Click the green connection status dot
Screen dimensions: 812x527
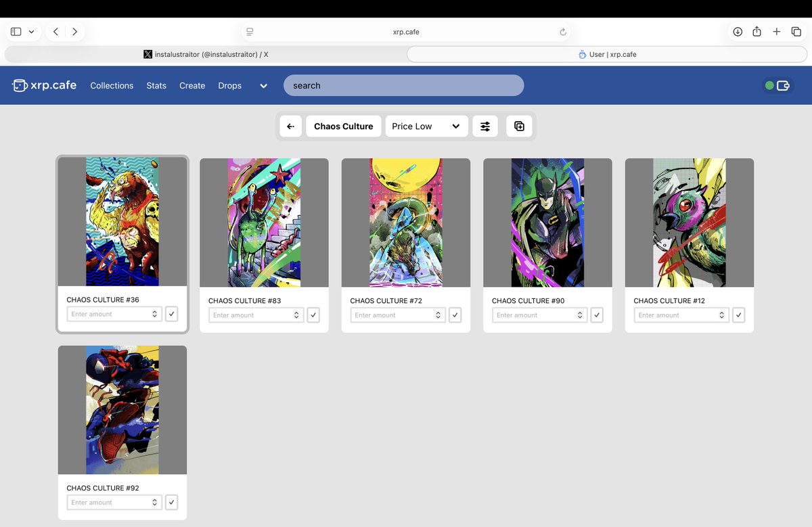coord(769,85)
